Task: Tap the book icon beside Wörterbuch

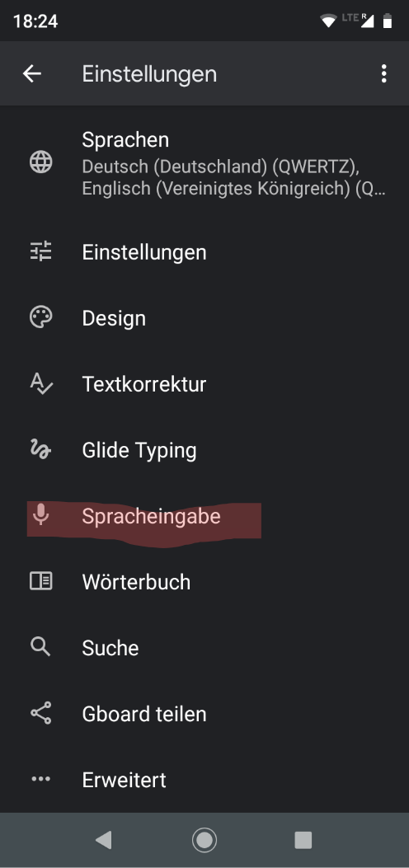Action: point(41,581)
